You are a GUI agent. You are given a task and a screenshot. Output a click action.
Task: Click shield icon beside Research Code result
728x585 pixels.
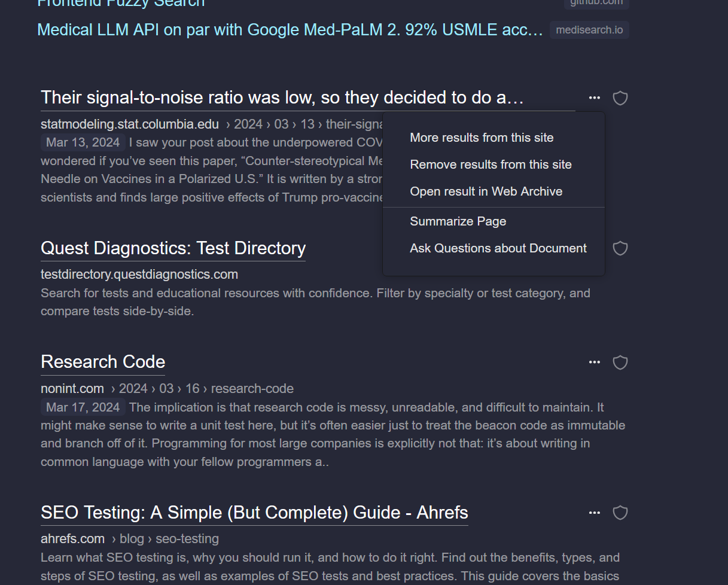point(620,362)
